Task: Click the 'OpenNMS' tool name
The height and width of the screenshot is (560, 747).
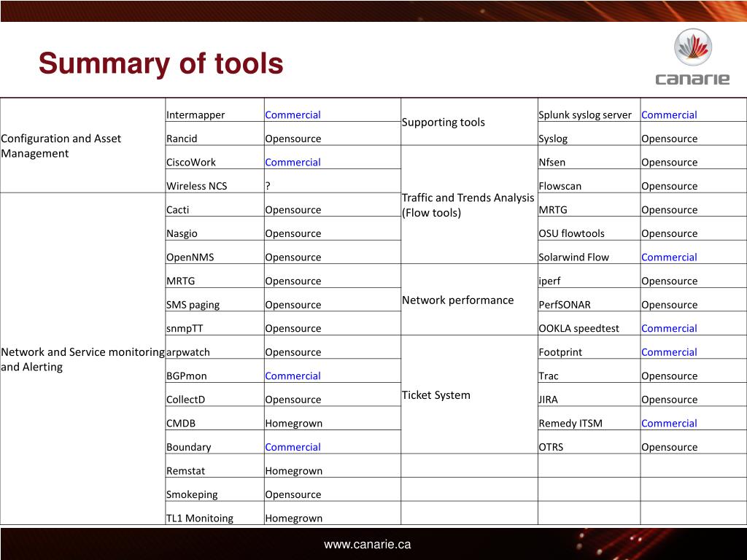Action: pos(190,257)
